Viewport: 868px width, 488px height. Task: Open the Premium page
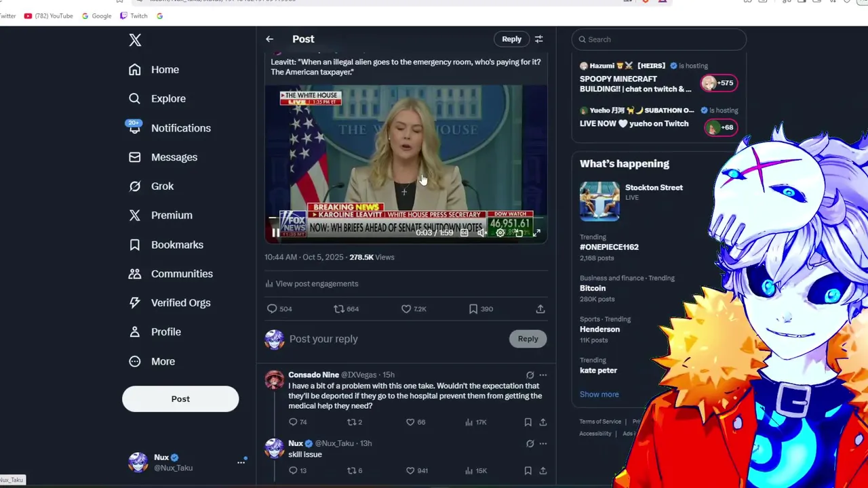click(161, 216)
